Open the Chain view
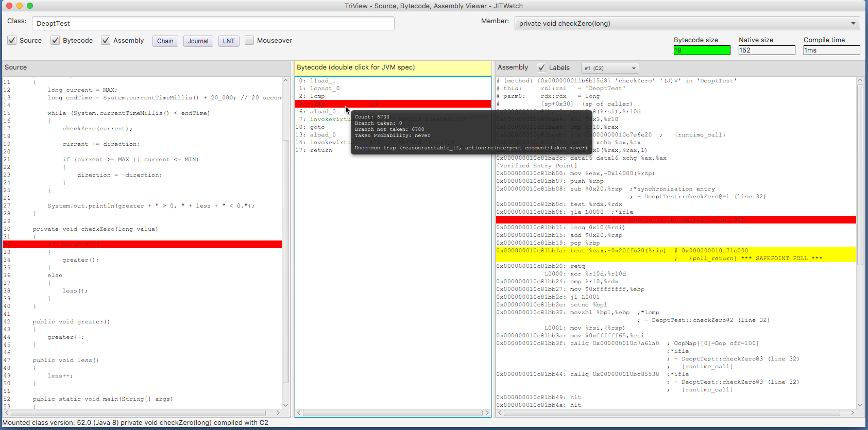Image resolution: width=868 pixels, height=430 pixels. [165, 41]
